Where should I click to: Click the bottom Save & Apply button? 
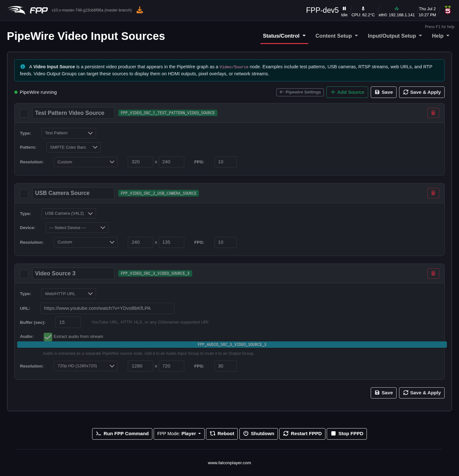(422, 393)
